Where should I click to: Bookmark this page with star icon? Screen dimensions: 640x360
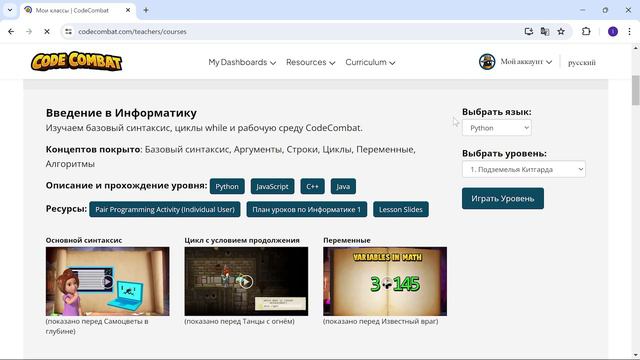(561, 31)
